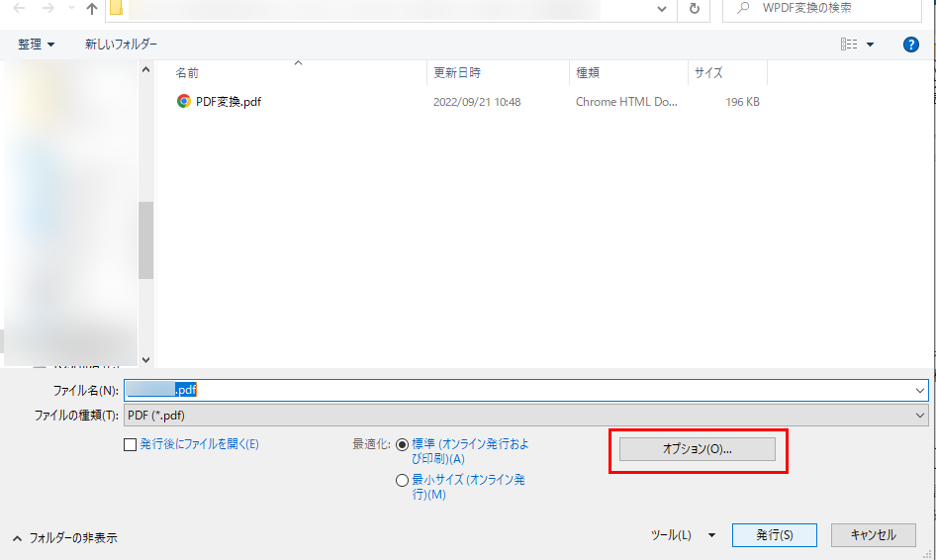Click the folder icon in address bar
Viewport: 936px width, 560px height.
coord(117,8)
